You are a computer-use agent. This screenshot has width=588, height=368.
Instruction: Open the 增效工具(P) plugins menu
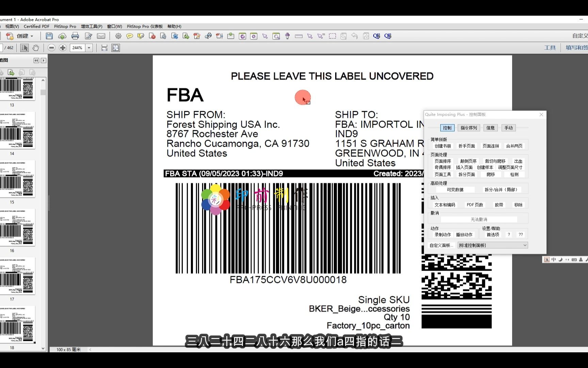[92, 26]
